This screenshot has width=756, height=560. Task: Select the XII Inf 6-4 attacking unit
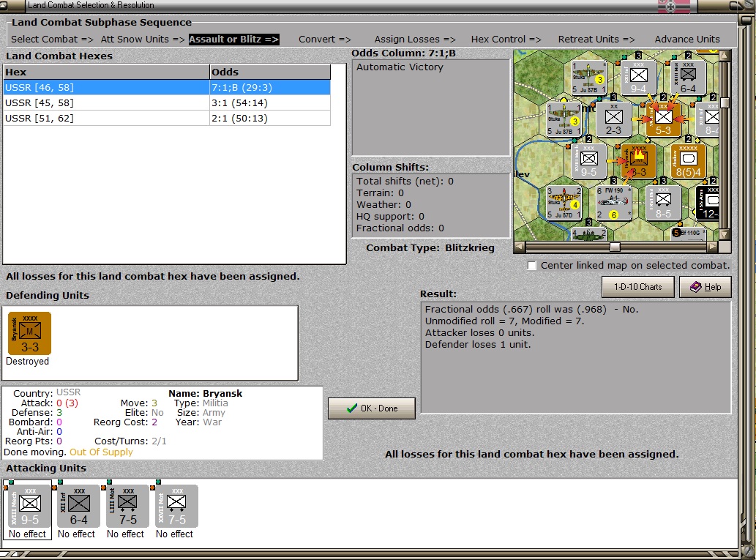pyautogui.click(x=78, y=506)
